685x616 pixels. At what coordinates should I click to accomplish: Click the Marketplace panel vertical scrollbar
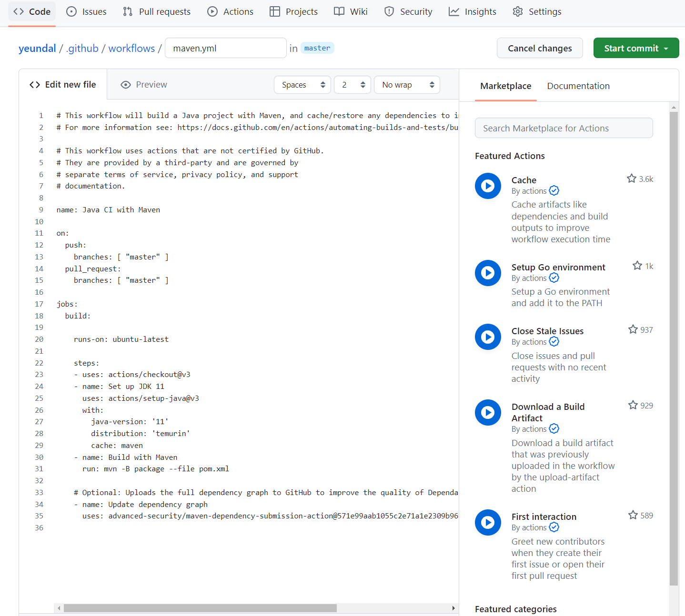(x=674, y=348)
